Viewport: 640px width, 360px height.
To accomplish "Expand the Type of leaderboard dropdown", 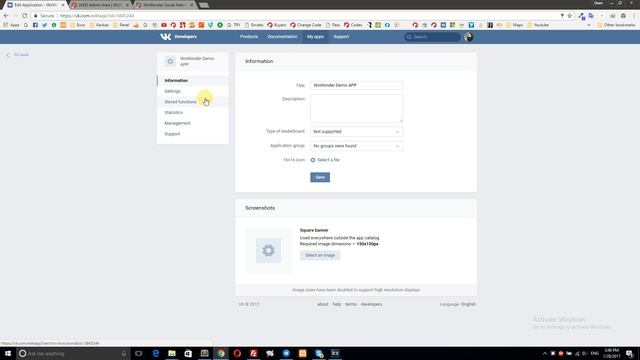I will [x=356, y=132].
